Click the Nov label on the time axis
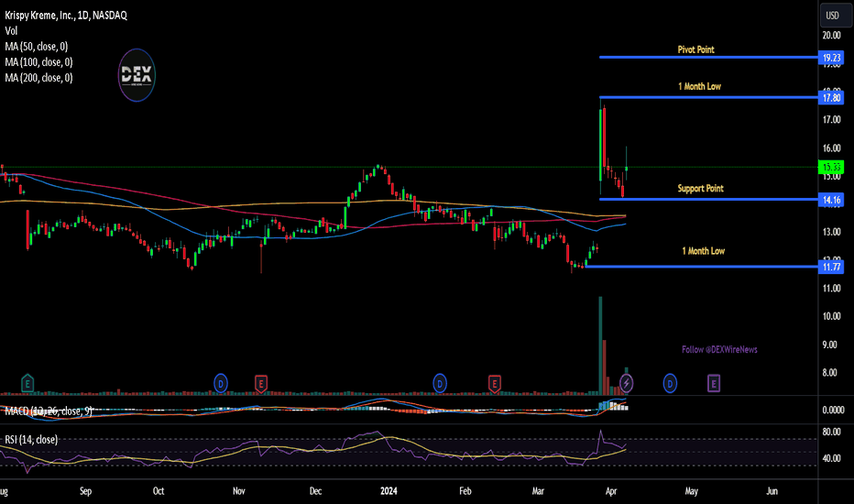 (x=238, y=491)
